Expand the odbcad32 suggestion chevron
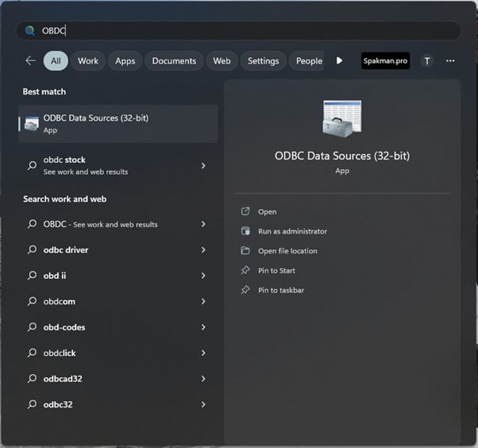 (203, 379)
